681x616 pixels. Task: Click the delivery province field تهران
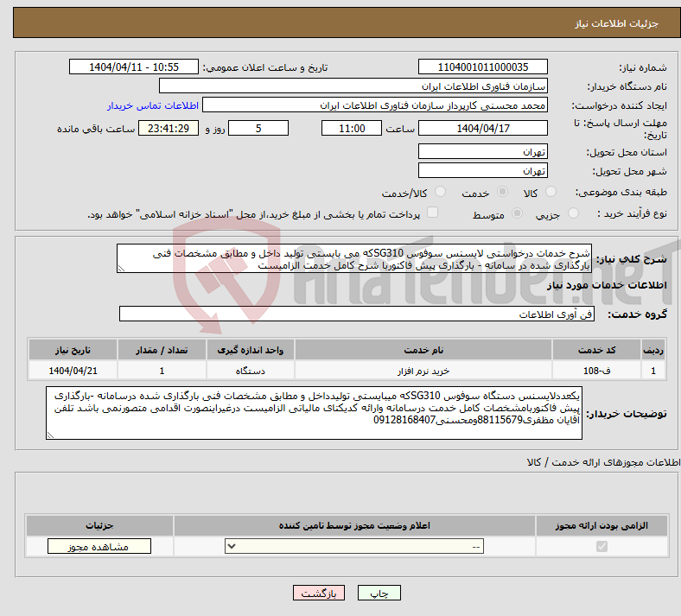click(x=483, y=151)
